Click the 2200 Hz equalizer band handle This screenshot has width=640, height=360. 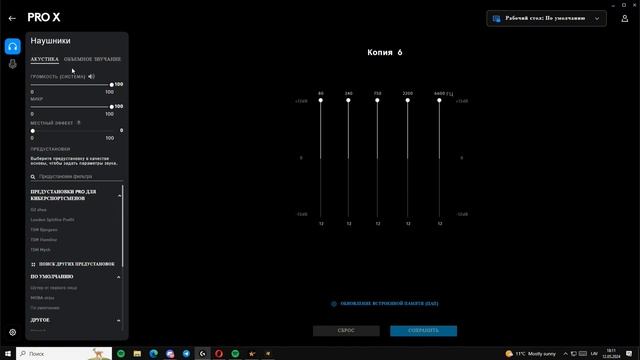407,100
